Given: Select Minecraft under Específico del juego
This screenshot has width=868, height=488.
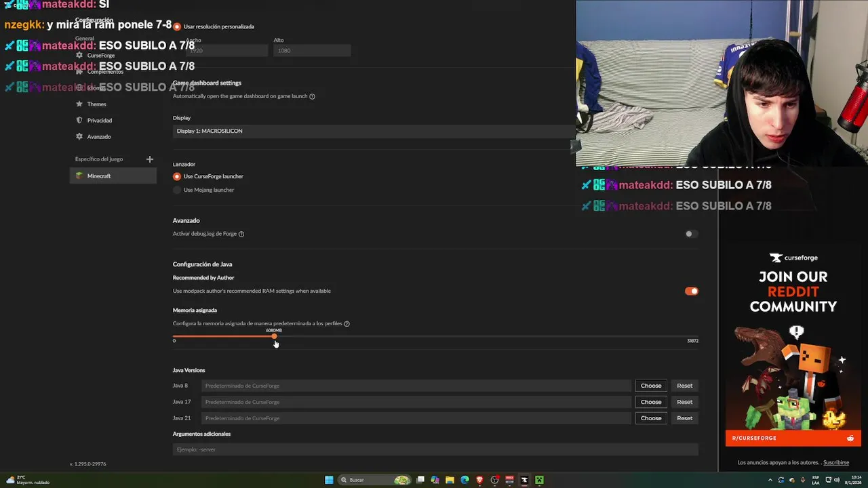Looking at the screenshot, I should point(113,176).
